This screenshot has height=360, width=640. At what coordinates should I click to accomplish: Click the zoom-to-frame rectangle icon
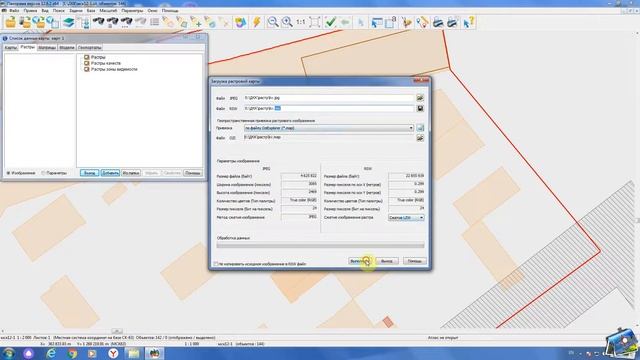(x=315, y=22)
